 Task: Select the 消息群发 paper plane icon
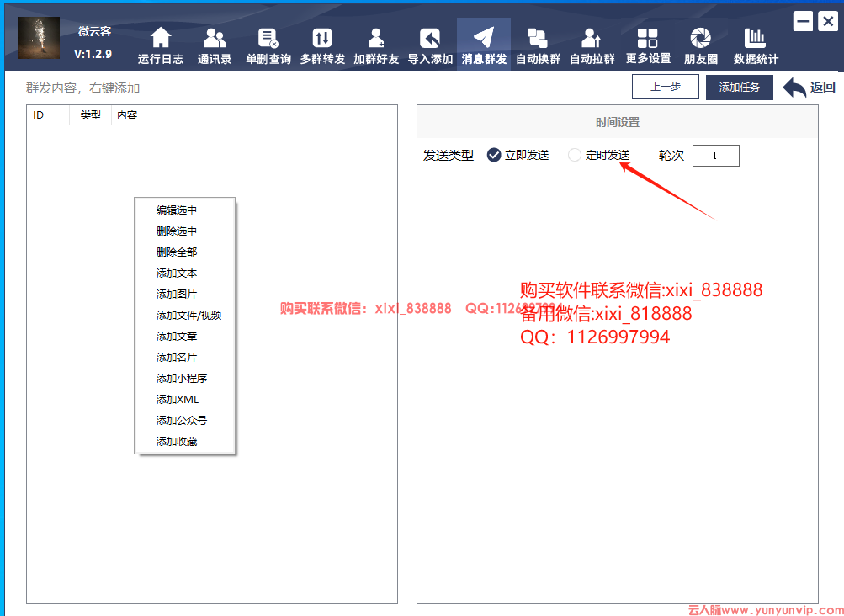point(483,38)
